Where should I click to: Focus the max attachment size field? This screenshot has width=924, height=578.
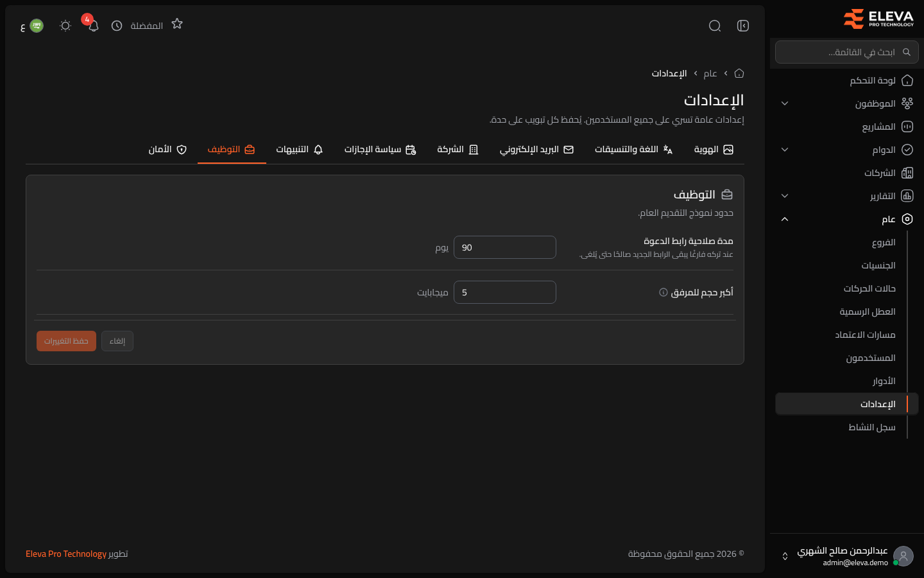pos(505,292)
